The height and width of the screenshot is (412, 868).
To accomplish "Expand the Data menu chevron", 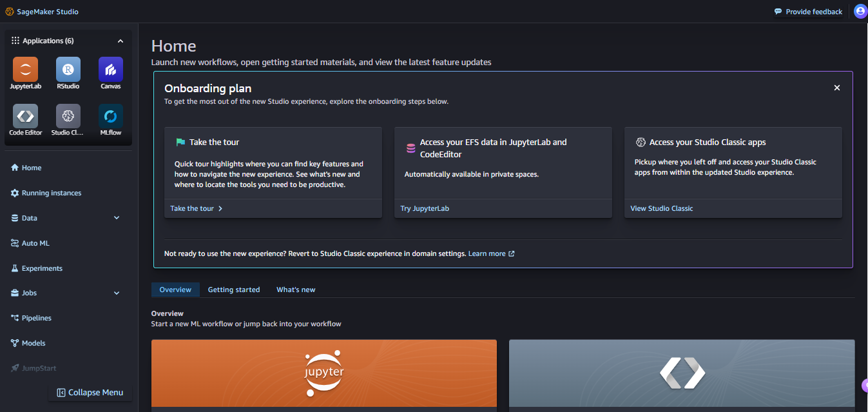I will [x=117, y=218].
